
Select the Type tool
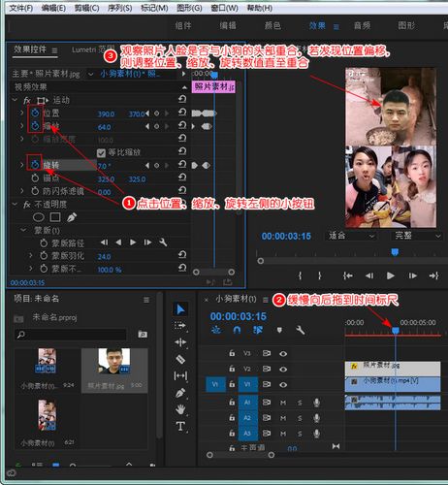point(180,426)
